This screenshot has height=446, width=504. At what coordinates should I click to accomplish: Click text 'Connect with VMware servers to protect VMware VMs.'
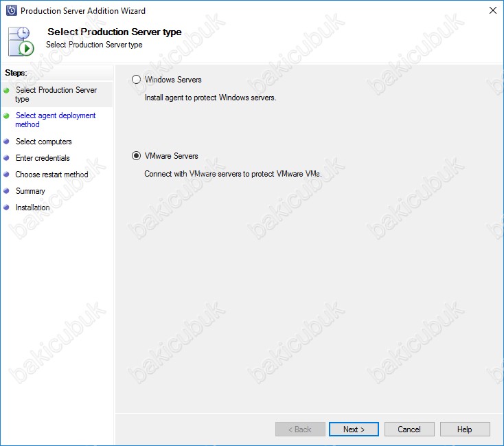pyautogui.click(x=233, y=174)
